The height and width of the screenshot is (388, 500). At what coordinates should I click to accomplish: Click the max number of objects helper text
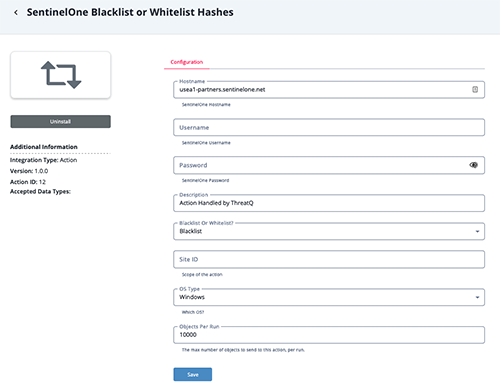[243, 350]
